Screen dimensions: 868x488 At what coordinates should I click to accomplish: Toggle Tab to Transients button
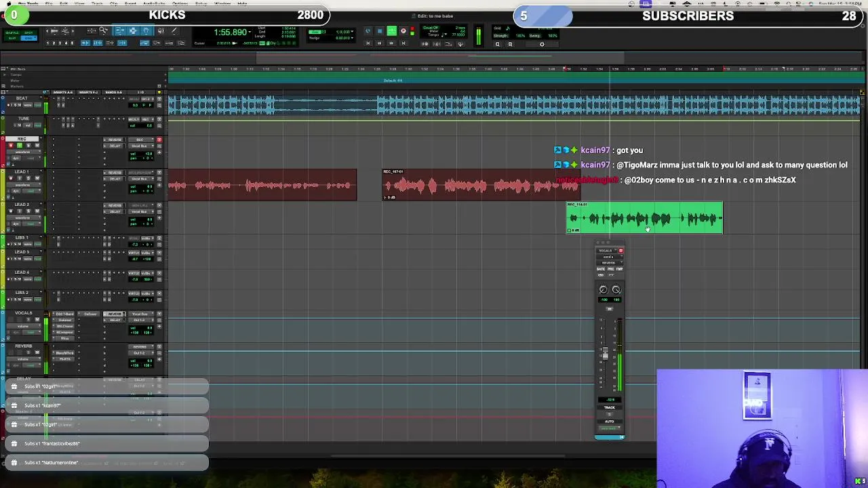(x=85, y=43)
